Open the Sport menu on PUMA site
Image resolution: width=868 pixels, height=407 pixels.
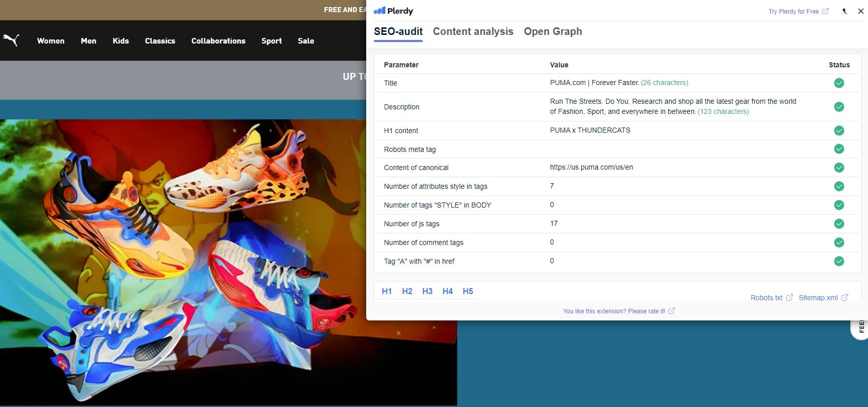(x=272, y=41)
